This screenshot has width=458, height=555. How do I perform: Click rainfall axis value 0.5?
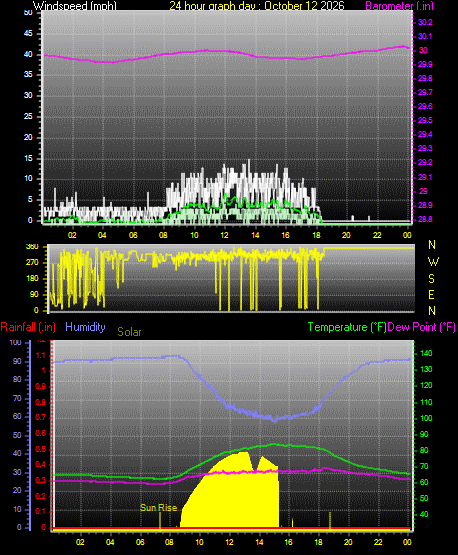(41, 449)
